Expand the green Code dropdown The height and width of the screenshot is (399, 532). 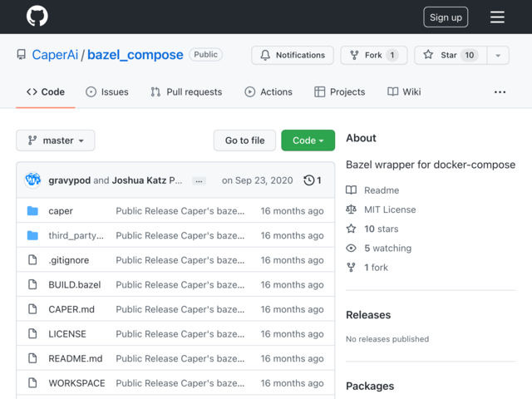[308, 140]
